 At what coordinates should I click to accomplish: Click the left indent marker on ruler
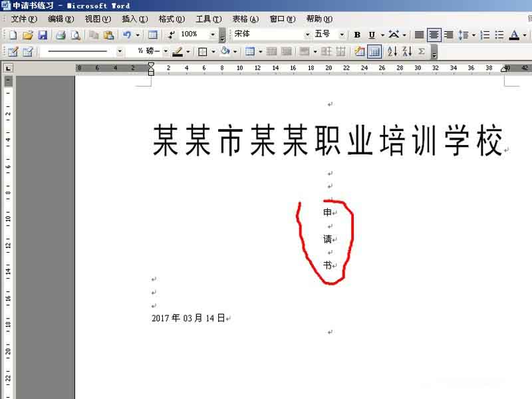tap(152, 72)
